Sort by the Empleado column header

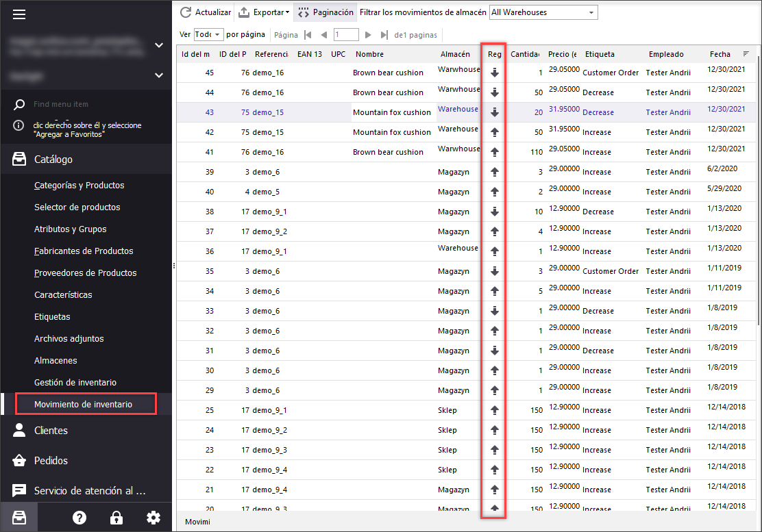[x=666, y=54]
